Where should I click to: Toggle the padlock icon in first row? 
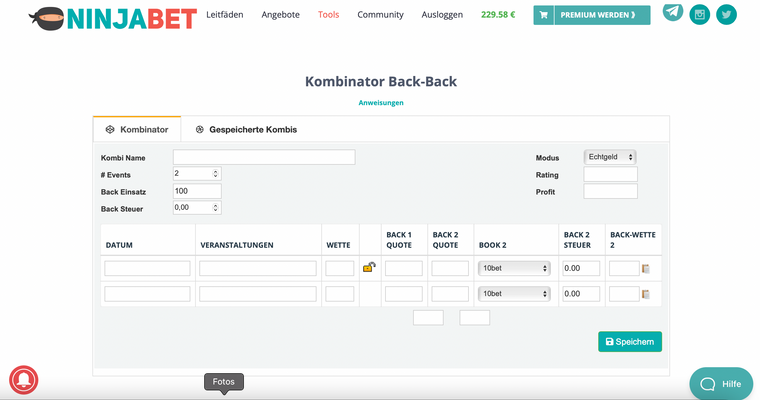369,267
